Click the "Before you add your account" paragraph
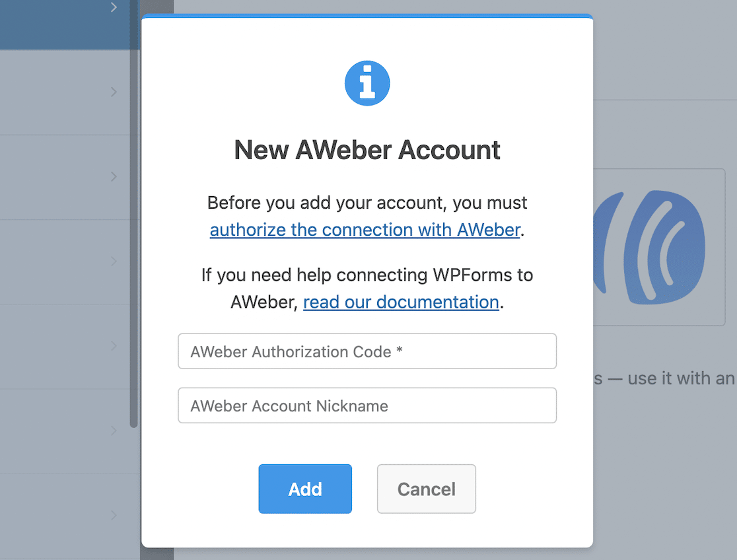Viewport: 737px width, 560px height. (367, 217)
